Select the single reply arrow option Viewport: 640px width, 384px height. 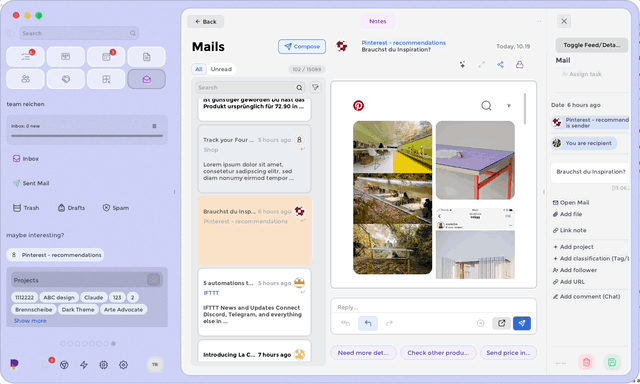[368, 323]
